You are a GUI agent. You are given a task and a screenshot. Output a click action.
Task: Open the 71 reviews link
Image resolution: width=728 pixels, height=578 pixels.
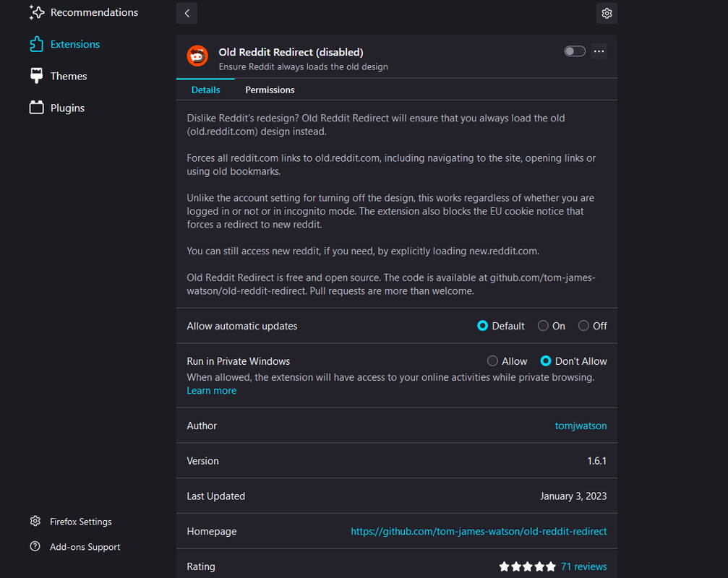[x=583, y=566]
